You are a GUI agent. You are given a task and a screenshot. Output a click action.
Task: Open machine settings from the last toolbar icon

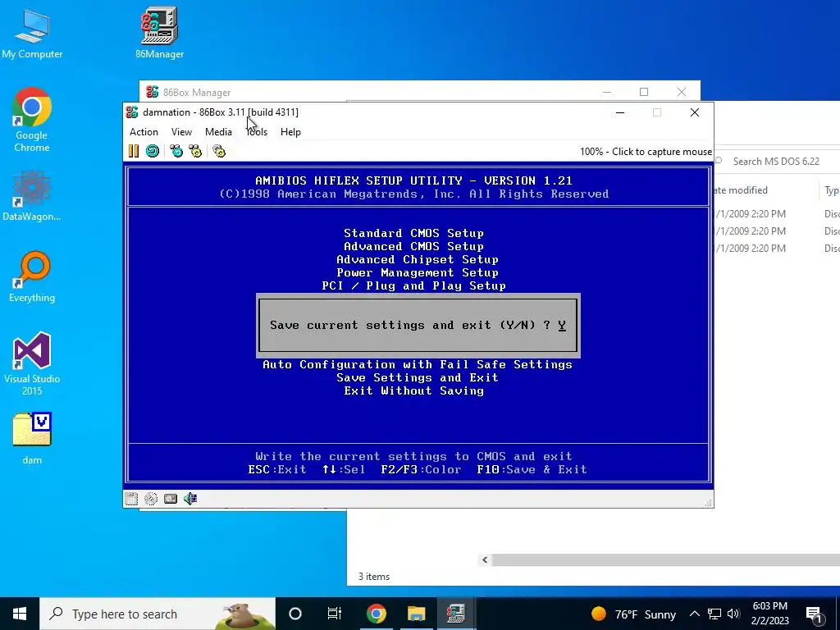pyautogui.click(x=219, y=151)
